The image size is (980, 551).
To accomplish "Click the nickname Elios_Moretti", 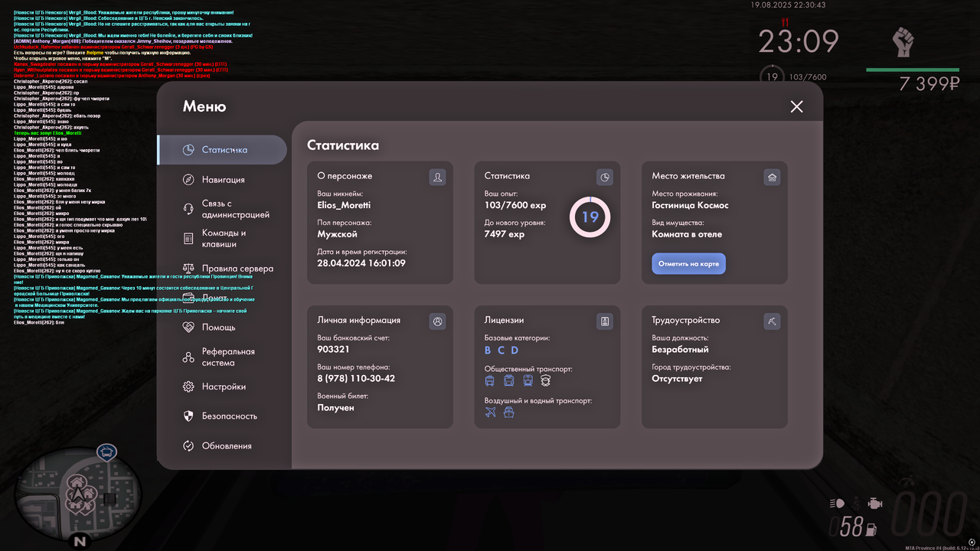I will [344, 205].
